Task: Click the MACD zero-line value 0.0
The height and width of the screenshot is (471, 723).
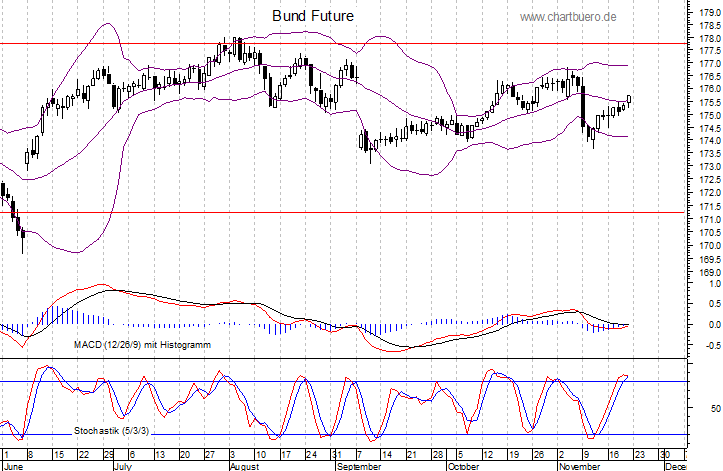Action: (x=715, y=325)
